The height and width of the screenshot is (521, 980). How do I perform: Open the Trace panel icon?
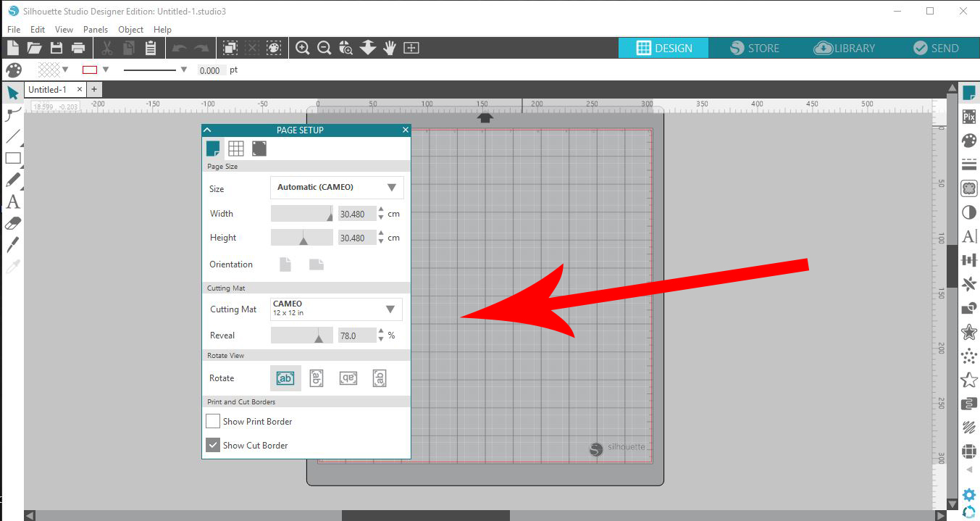[968, 188]
